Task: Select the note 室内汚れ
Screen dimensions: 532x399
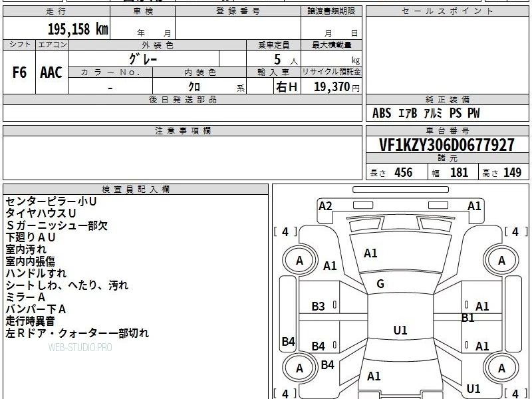Action: coord(26,249)
